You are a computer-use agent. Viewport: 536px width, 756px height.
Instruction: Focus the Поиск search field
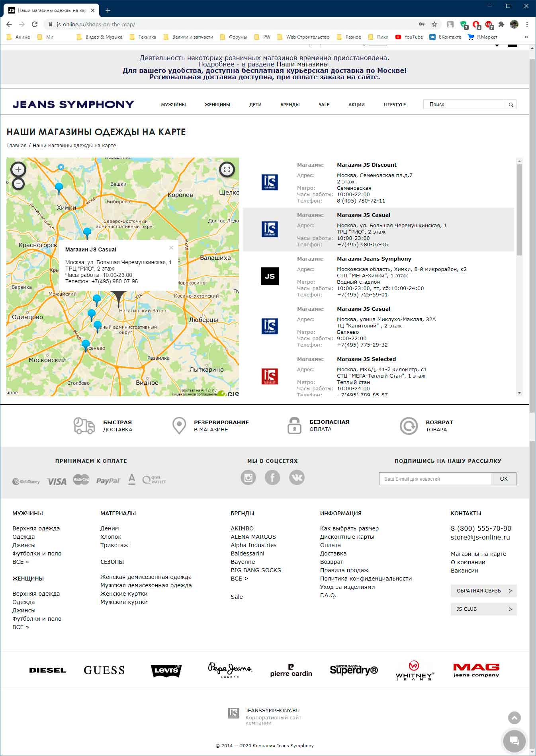pyautogui.click(x=464, y=105)
